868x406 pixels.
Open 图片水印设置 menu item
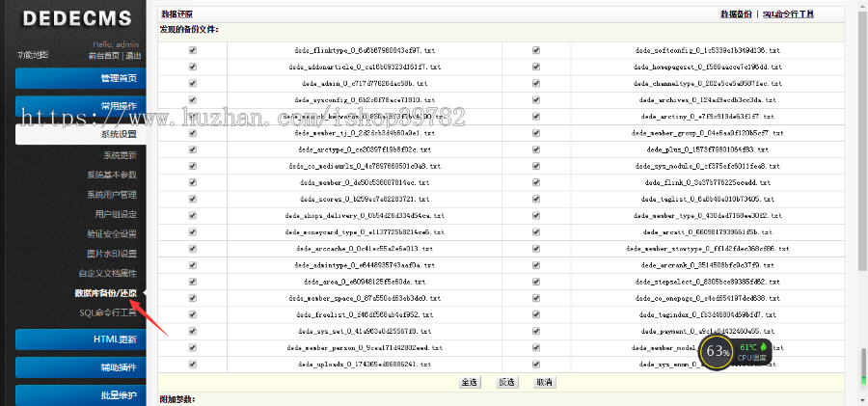click(111, 254)
